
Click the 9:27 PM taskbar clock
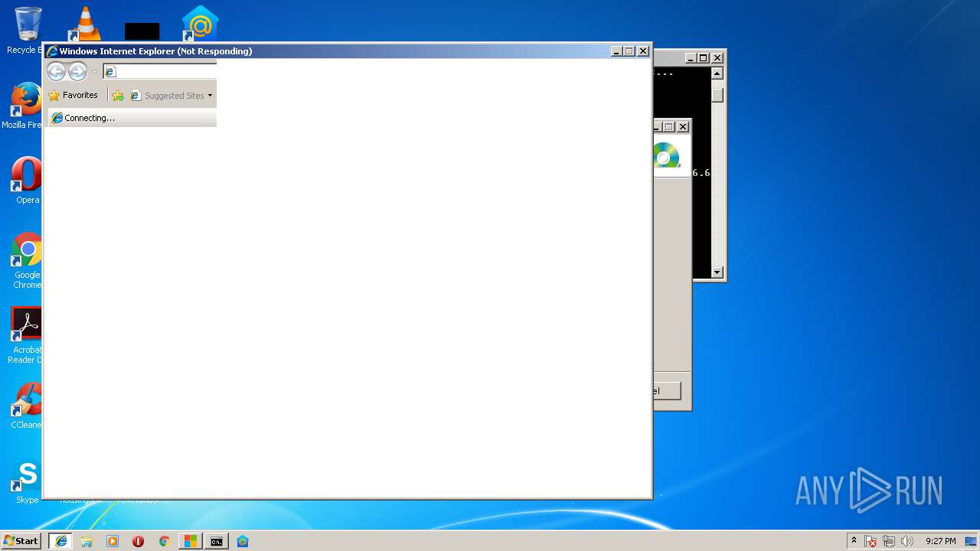[x=940, y=541]
